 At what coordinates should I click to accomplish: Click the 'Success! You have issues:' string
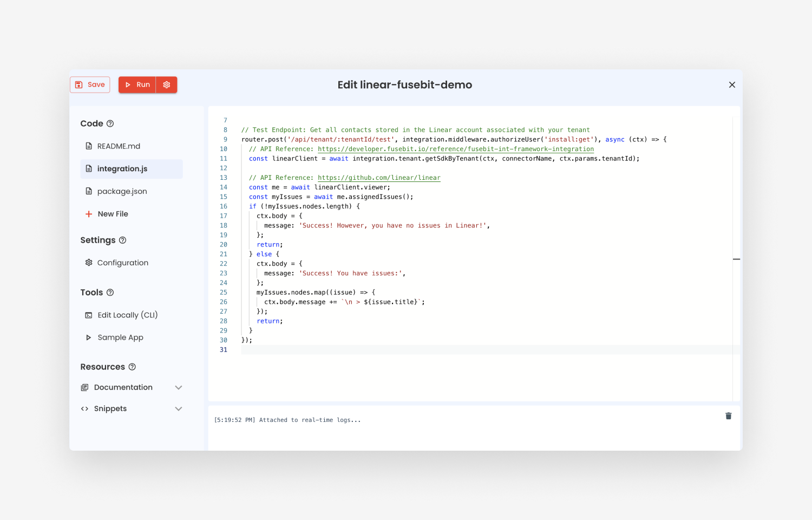[x=351, y=274]
